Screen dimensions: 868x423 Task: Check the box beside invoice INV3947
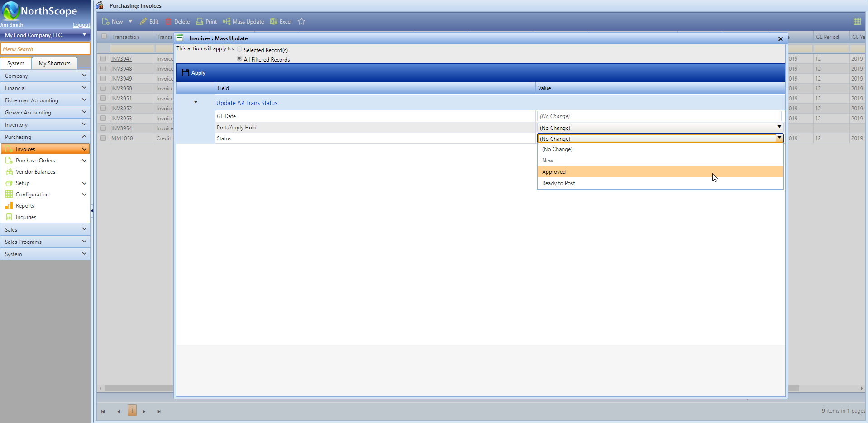(x=103, y=58)
